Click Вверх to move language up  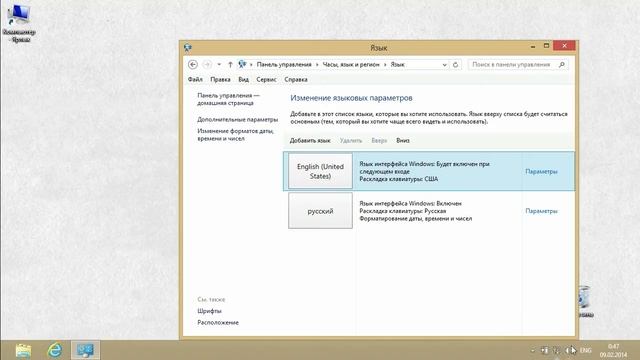pos(379,140)
